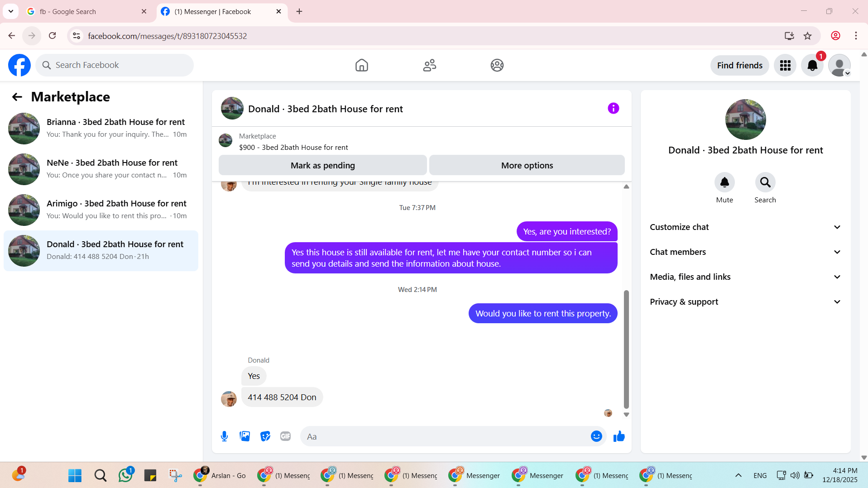Viewport: 868px width, 488px height.
Task: Expand the Privacy & support section
Action: (745, 302)
